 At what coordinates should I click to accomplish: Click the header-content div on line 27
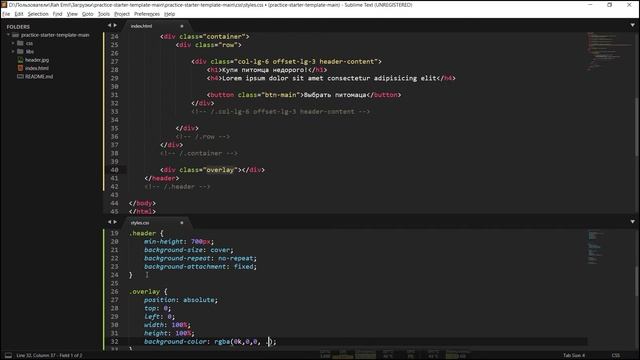coord(286,62)
